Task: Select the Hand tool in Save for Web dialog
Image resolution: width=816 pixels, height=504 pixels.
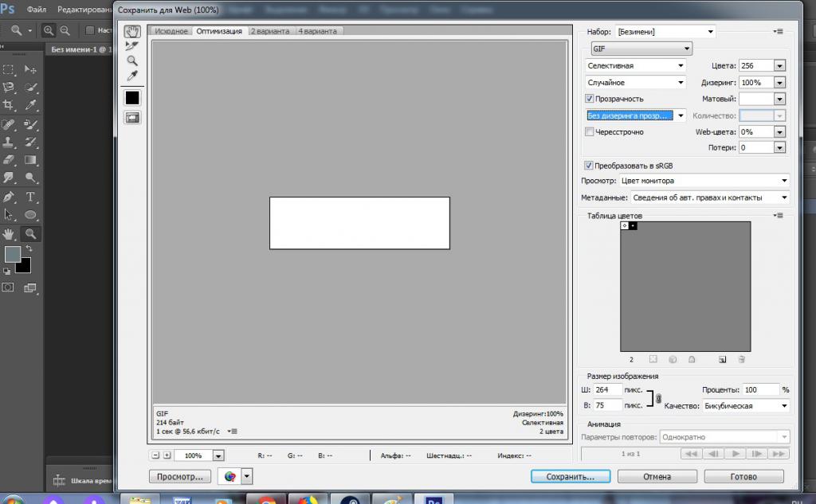Action: coord(132,32)
